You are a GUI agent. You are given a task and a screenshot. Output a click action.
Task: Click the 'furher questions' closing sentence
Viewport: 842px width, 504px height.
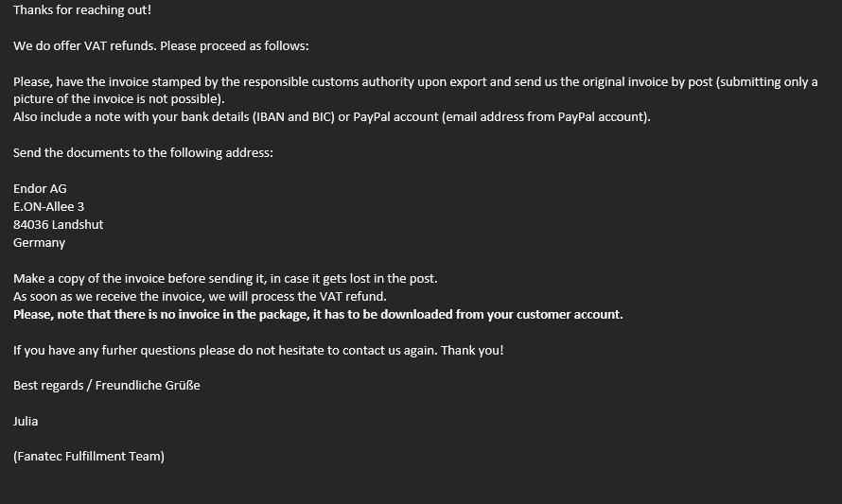tap(225, 351)
